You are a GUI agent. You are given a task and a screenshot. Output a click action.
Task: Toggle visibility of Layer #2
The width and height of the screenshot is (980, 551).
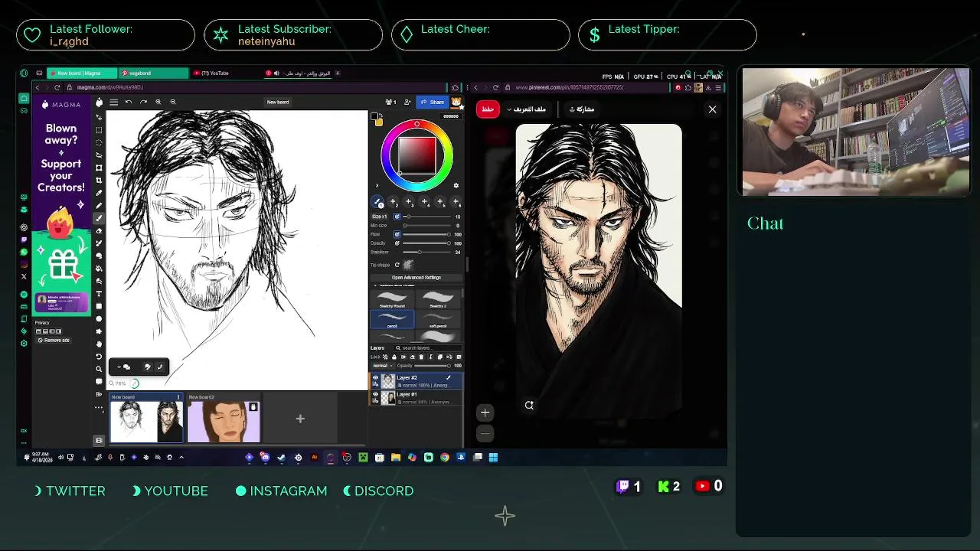coord(376,377)
